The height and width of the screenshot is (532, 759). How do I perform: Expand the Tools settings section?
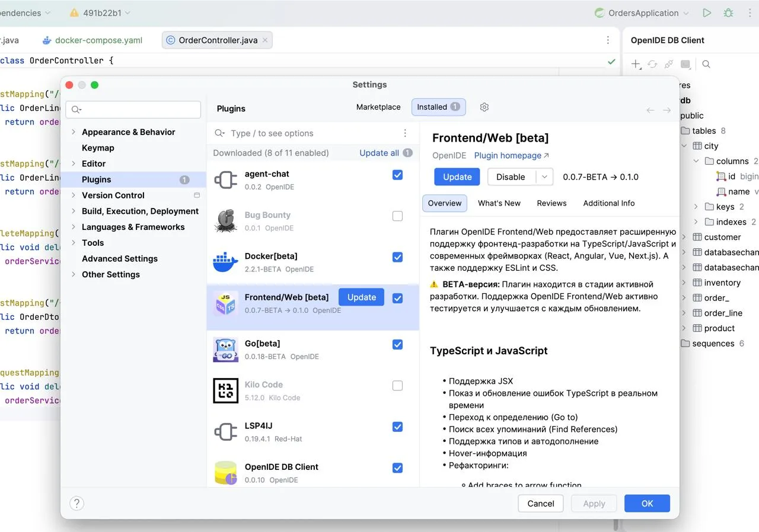[x=74, y=243]
